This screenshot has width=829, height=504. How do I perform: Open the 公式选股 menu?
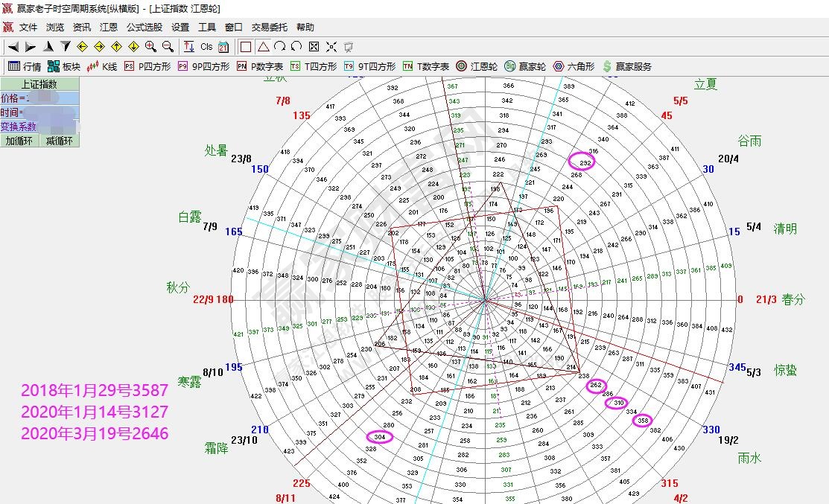click(x=144, y=27)
